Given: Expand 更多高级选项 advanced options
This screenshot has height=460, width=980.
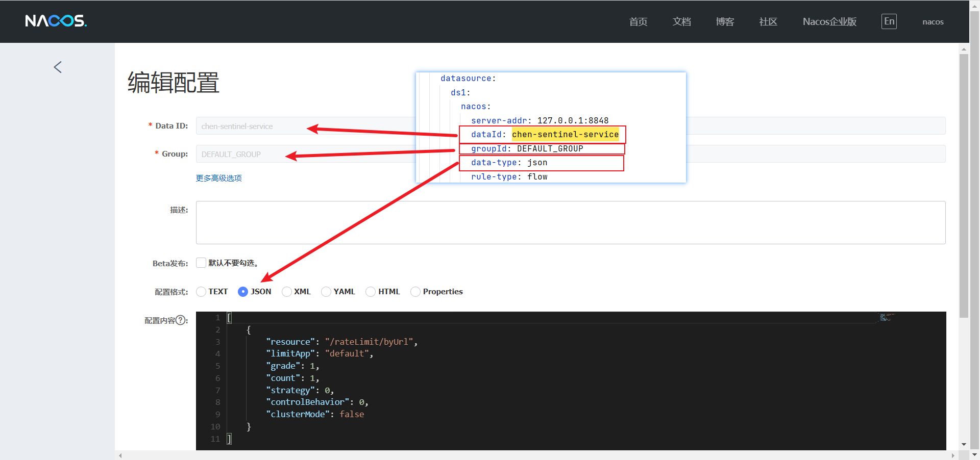Looking at the screenshot, I should click(219, 178).
